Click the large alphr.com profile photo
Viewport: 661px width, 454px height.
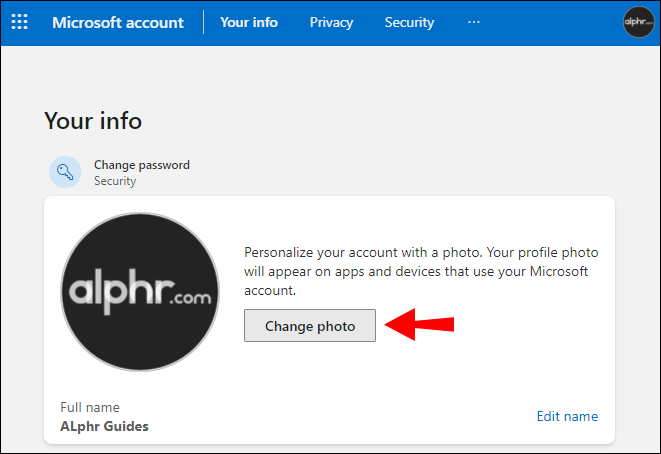click(x=140, y=292)
